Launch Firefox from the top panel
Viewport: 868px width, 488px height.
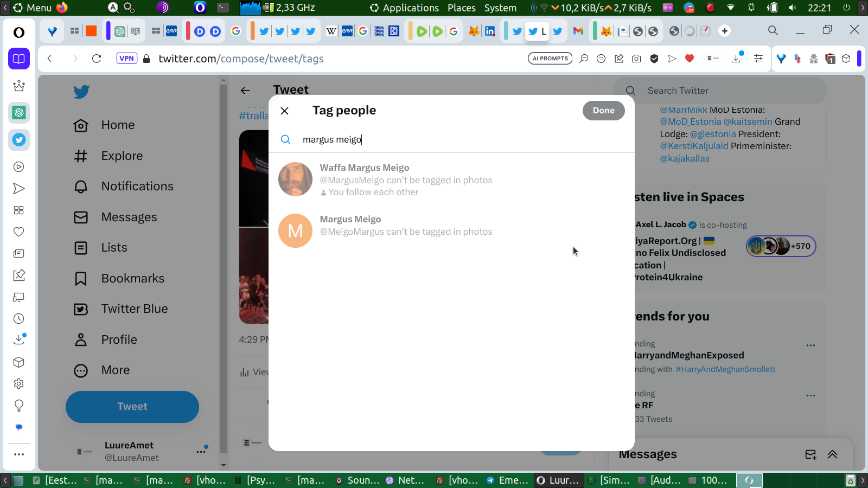pos(62,8)
